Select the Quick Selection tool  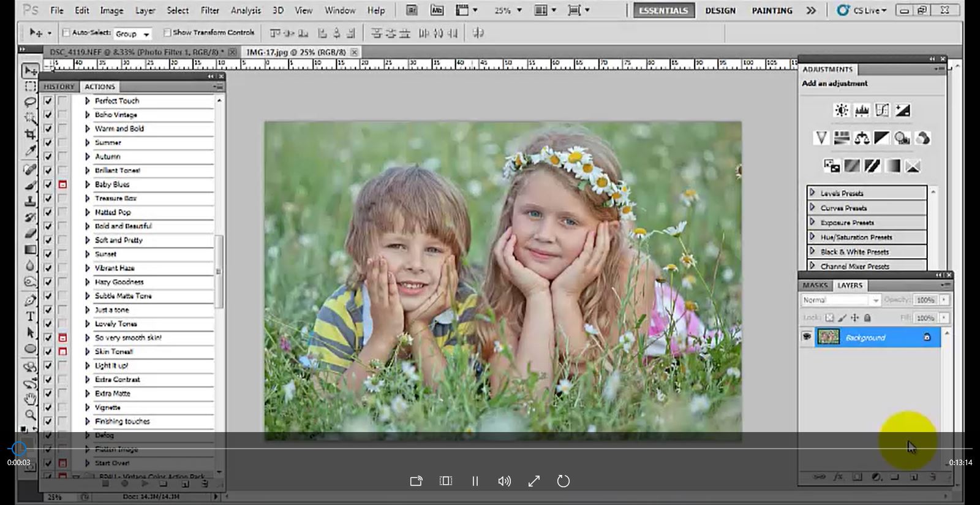tap(30, 117)
